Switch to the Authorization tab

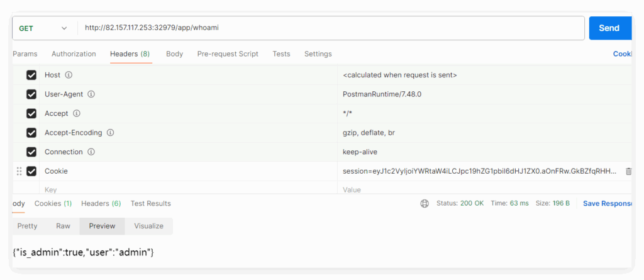tap(74, 54)
